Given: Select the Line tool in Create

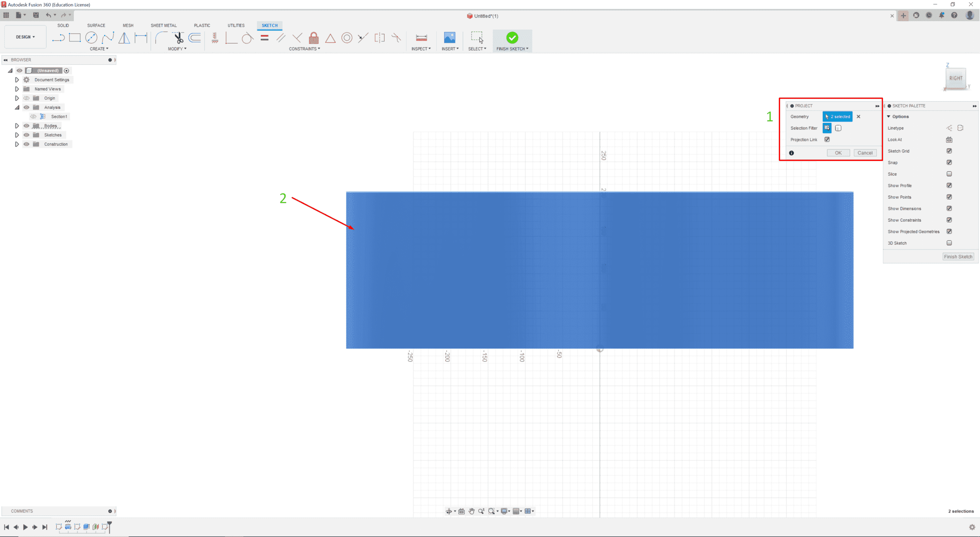Looking at the screenshot, I should click(x=58, y=38).
